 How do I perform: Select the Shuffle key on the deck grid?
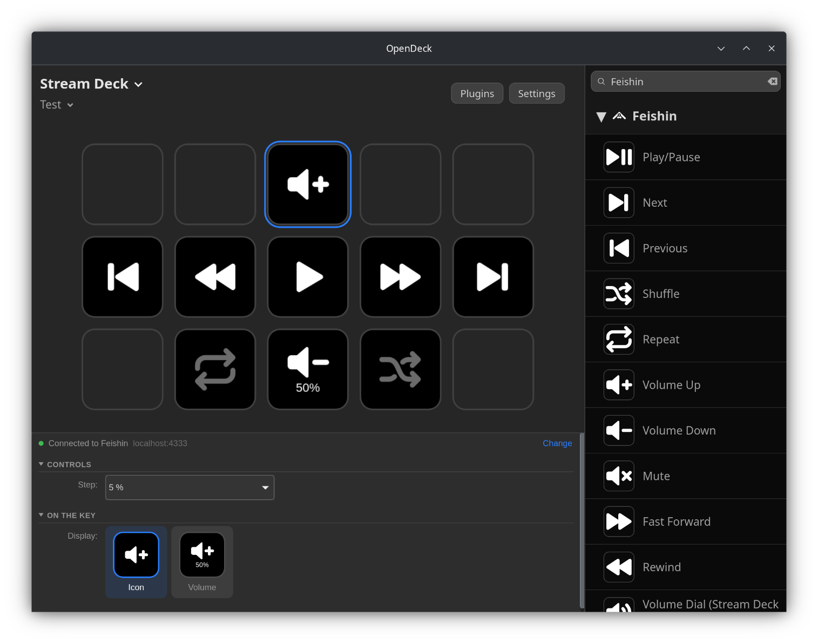click(400, 369)
